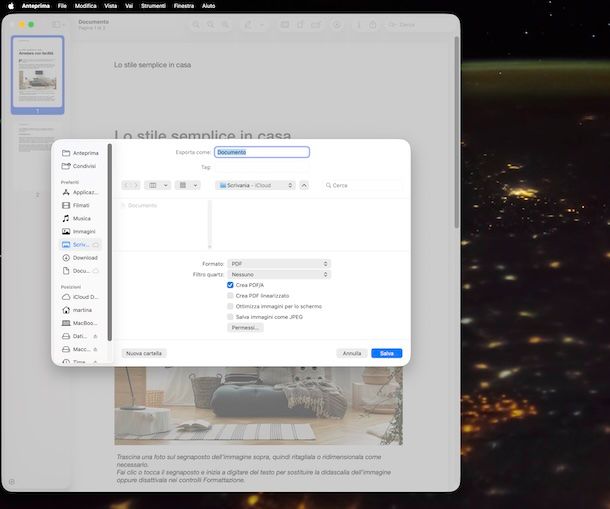The width and height of the screenshot is (610, 509).
Task: Open the Strumenti menu
Action: coord(153,6)
